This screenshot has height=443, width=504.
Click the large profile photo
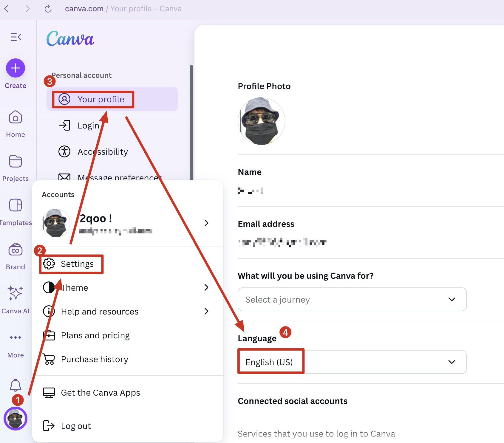(x=262, y=121)
